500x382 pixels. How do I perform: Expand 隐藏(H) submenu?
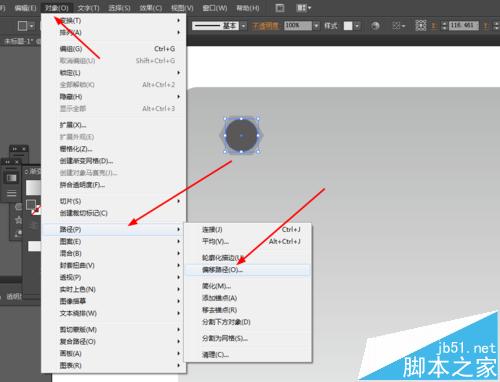tap(113, 97)
